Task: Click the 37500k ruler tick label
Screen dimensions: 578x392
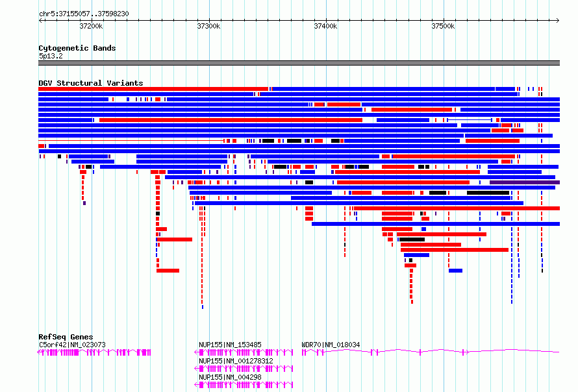Action: 443,26
